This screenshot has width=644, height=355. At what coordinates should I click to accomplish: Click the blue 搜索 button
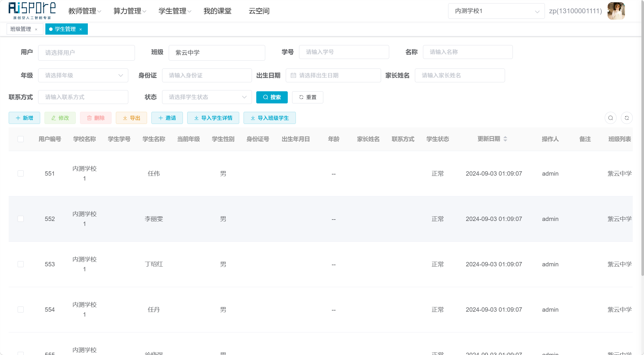coord(272,97)
